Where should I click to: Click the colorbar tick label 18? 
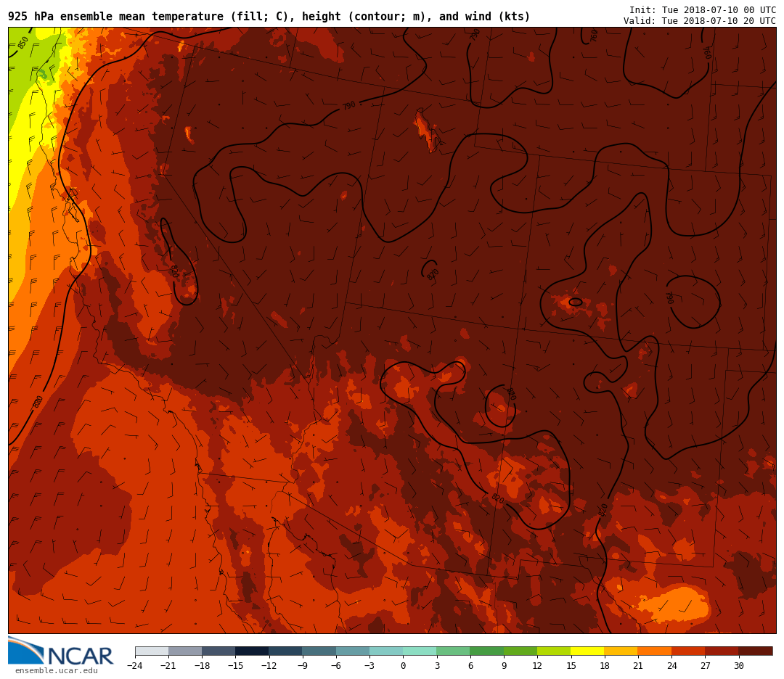click(605, 666)
